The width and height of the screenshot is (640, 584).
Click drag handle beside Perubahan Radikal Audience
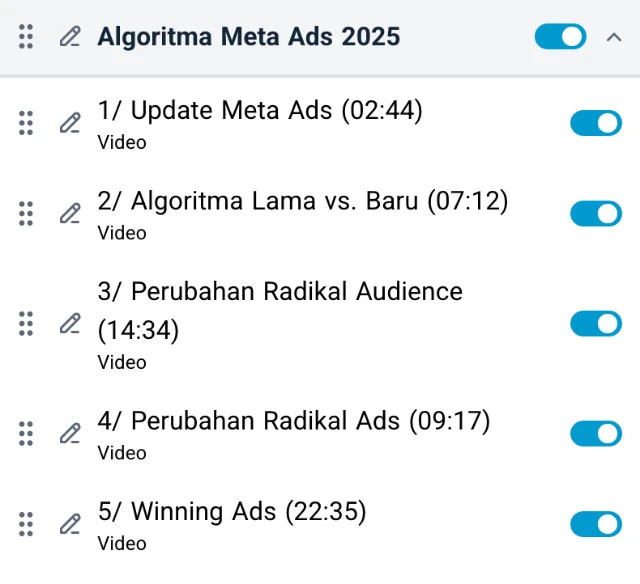(27, 323)
